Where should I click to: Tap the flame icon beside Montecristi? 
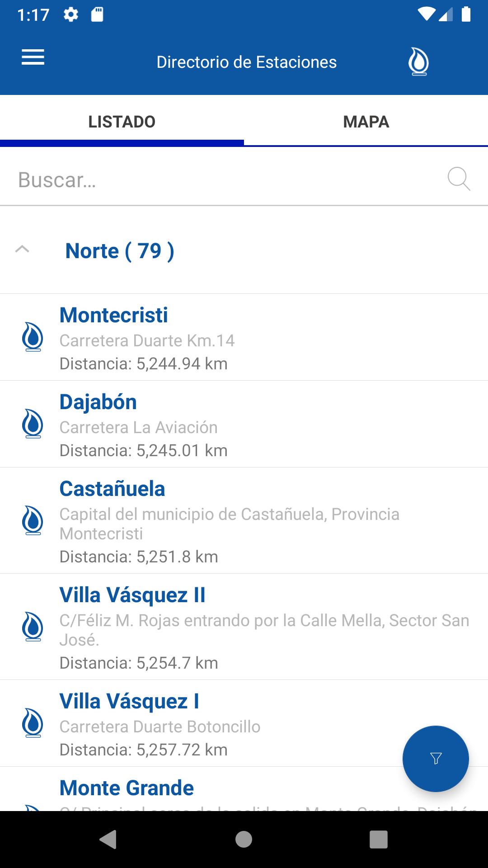(33, 337)
